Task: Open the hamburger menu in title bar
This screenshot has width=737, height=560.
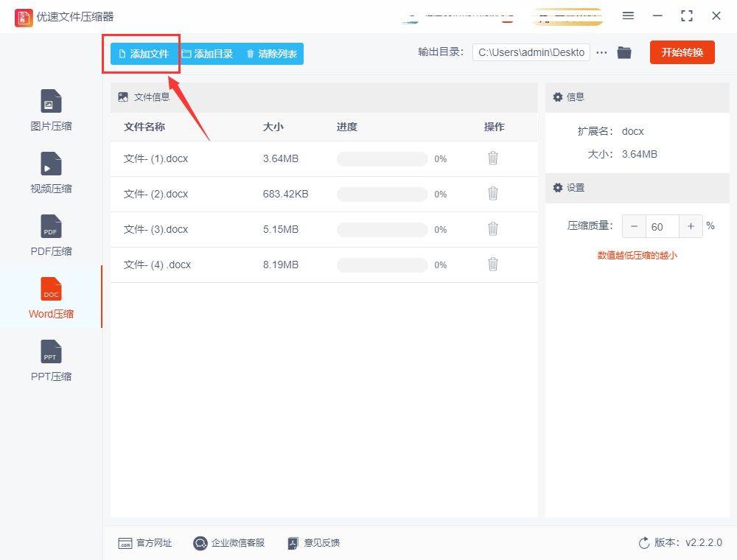Action: pyautogui.click(x=628, y=16)
